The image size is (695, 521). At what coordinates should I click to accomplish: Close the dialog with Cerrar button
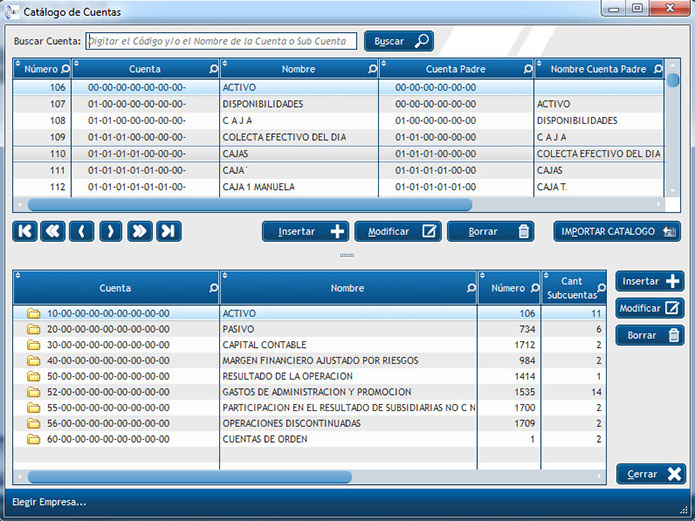(649, 474)
